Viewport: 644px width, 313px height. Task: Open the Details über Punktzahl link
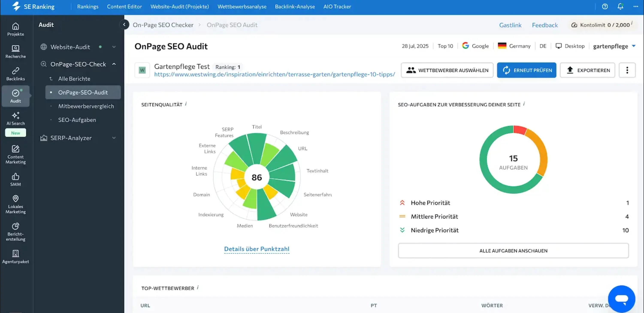(257, 249)
